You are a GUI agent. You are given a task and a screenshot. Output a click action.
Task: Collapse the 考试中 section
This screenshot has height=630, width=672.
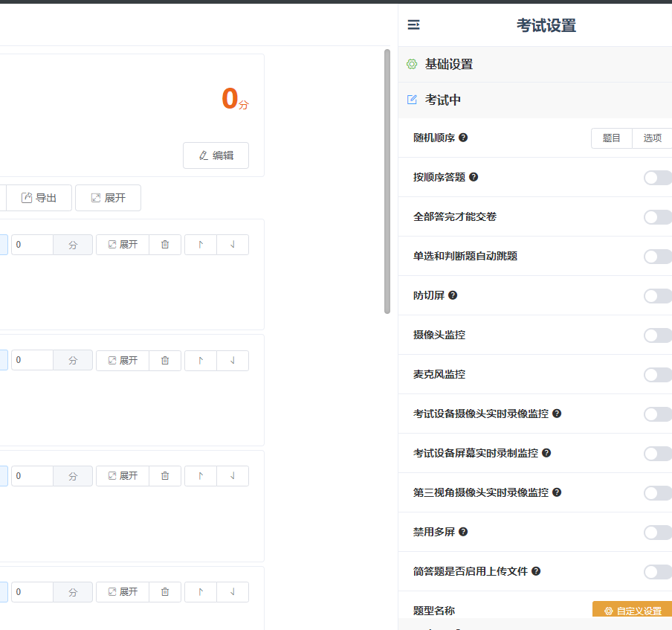pos(535,100)
